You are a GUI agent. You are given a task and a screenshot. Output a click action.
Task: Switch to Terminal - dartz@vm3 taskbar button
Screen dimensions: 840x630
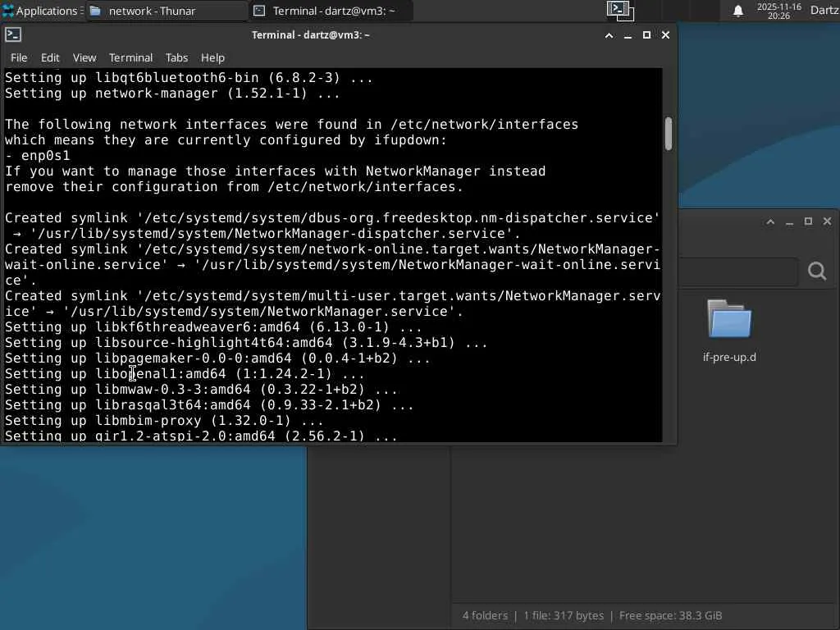click(331, 11)
